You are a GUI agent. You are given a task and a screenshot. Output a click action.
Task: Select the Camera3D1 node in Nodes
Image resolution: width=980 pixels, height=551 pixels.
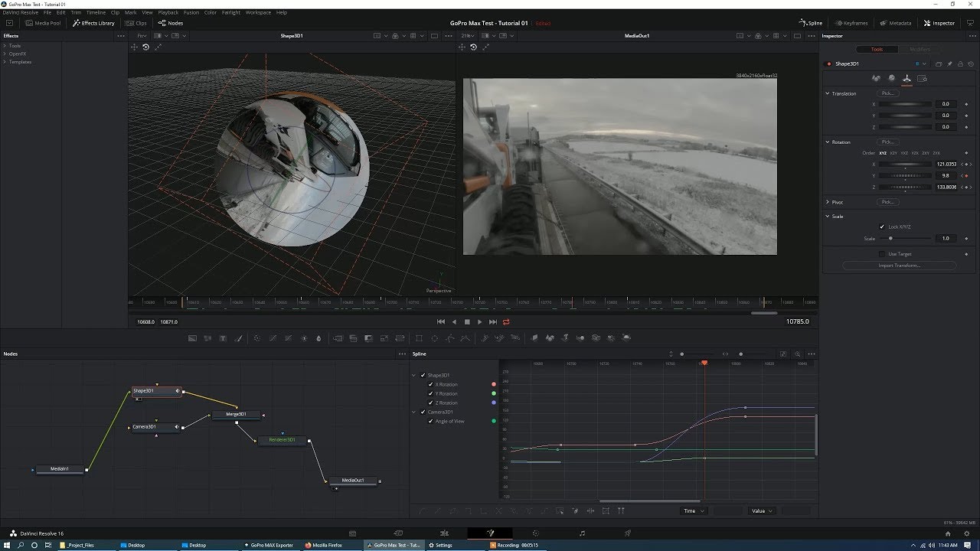155,427
